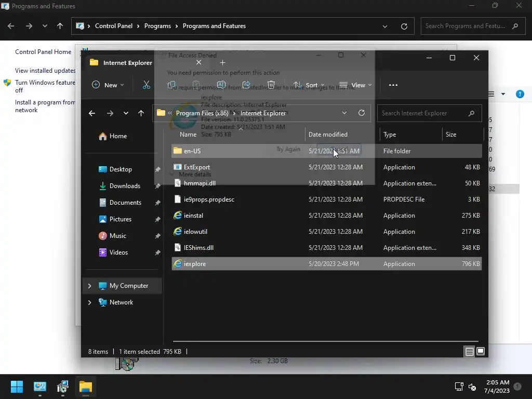The image size is (532, 399).
Task: Click Control Panel in the breadcrumb path
Action: 114,26
